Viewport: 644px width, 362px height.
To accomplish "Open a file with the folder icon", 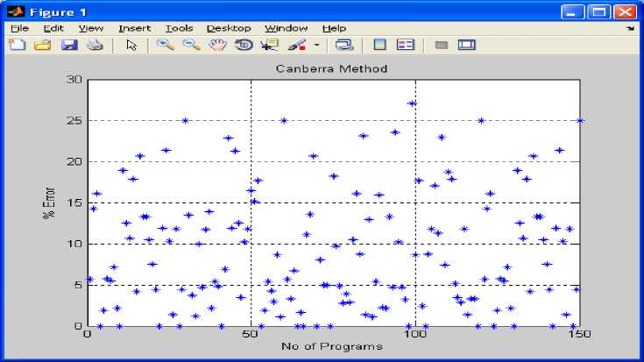I will click(x=43, y=45).
